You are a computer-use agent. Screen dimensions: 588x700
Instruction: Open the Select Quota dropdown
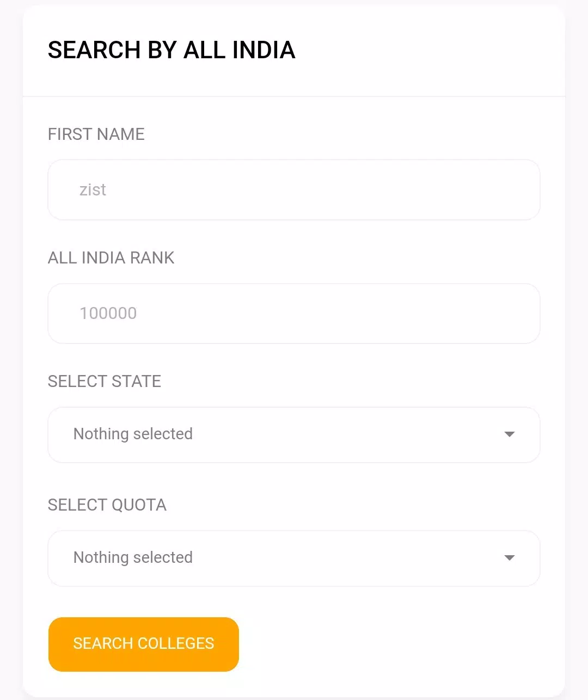click(294, 558)
